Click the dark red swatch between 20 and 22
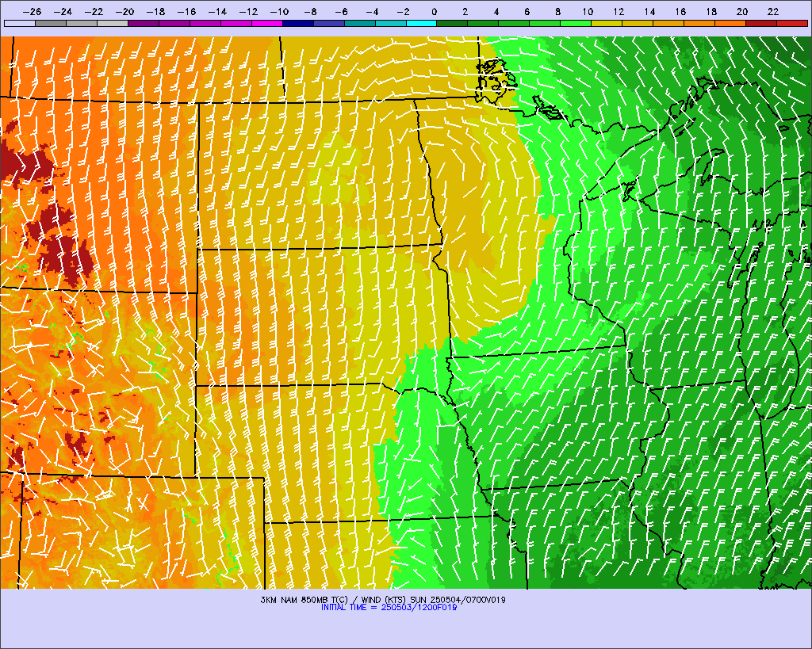This screenshot has width=812, height=649. coord(761,23)
